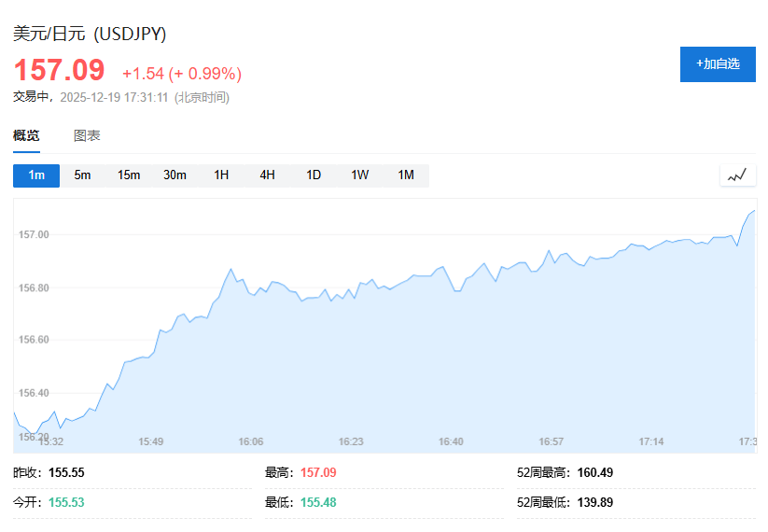Click the 52周最高 value 160.49
Image resolution: width=768 pixels, height=532 pixels.
pos(593,472)
